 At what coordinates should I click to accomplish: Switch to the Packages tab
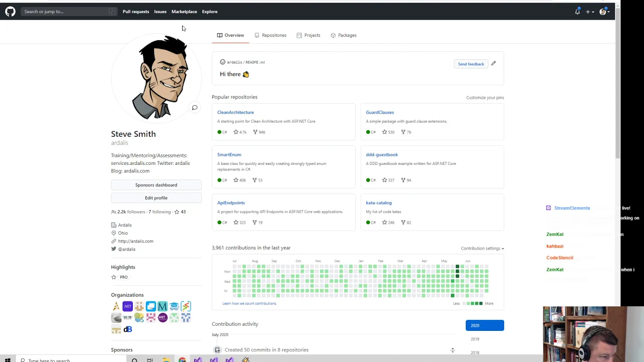[x=344, y=35]
